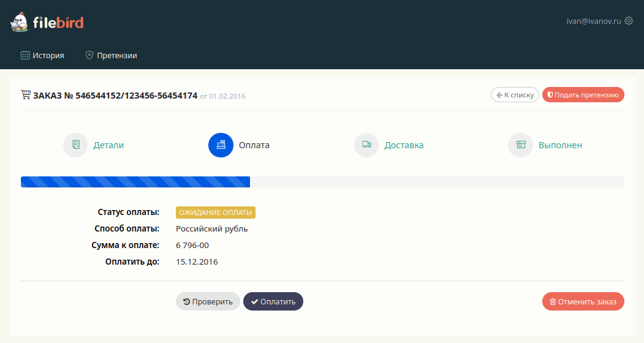Cancel order with Отменить заказ button
Image resolution: width=644 pixels, height=343 pixels.
(583, 301)
